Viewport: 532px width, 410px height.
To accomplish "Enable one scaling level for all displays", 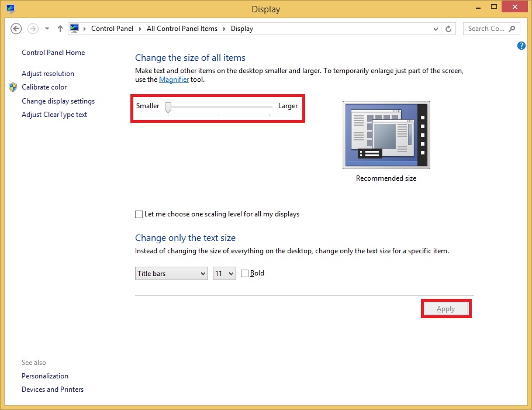I will 139,215.
